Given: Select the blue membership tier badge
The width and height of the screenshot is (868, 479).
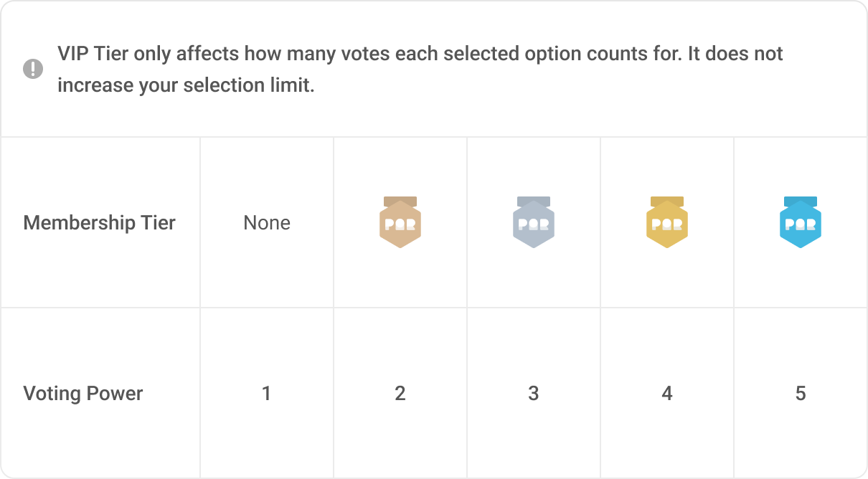Looking at the screenshot, I should pyautogui.click(x=801, y=223).
